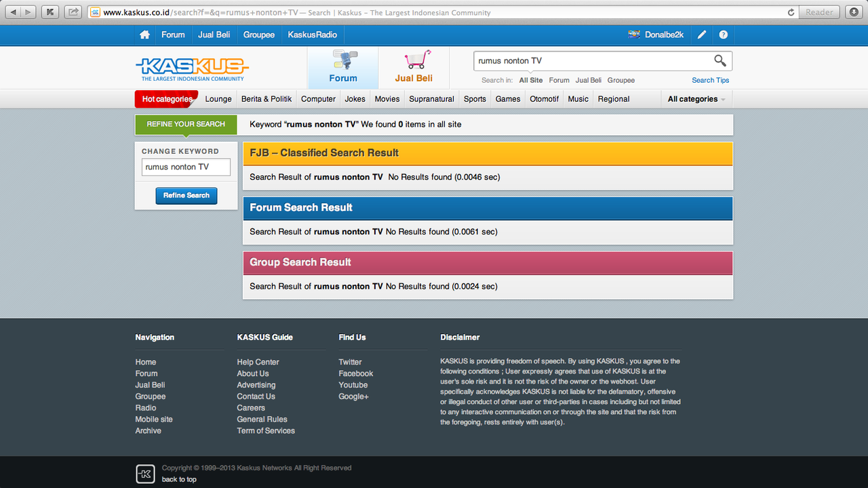
Task: Click the FJB – Classified Search Result header
Action: tap(488, 153)
